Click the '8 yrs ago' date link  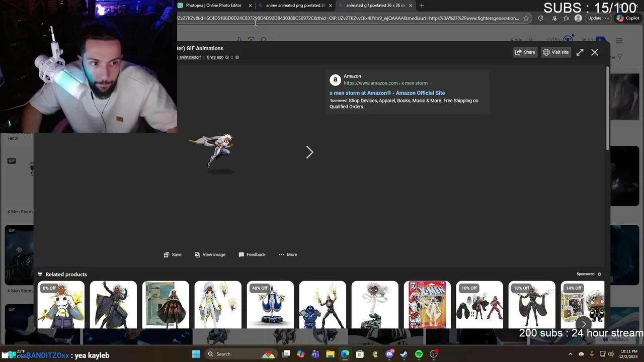coord(215,57)
